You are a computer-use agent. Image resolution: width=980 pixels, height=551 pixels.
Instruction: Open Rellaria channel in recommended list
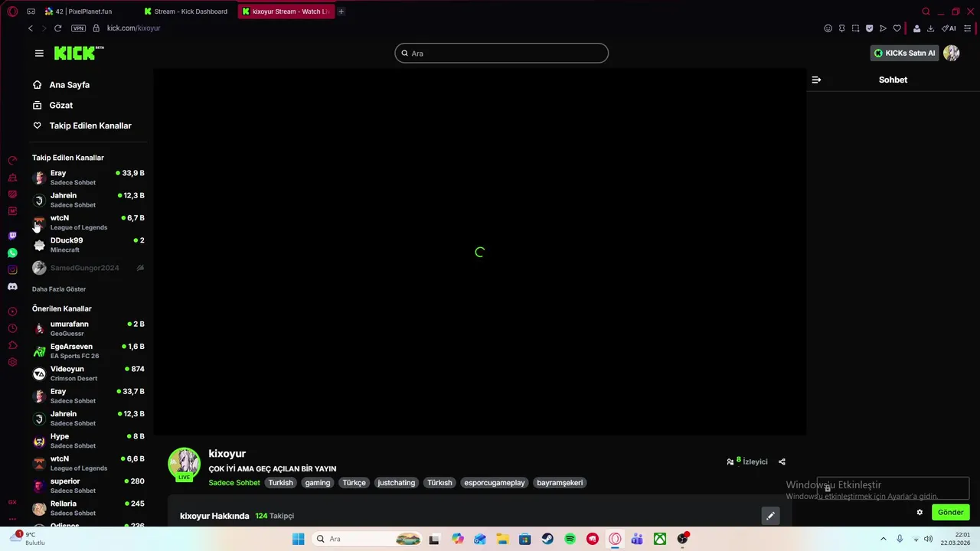coord(88,508)
